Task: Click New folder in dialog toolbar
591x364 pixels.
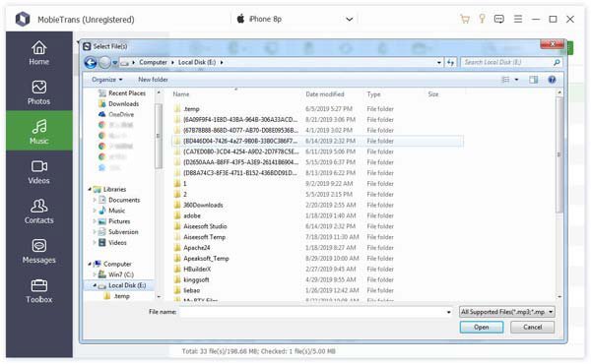Action: [x=153, y=80]
